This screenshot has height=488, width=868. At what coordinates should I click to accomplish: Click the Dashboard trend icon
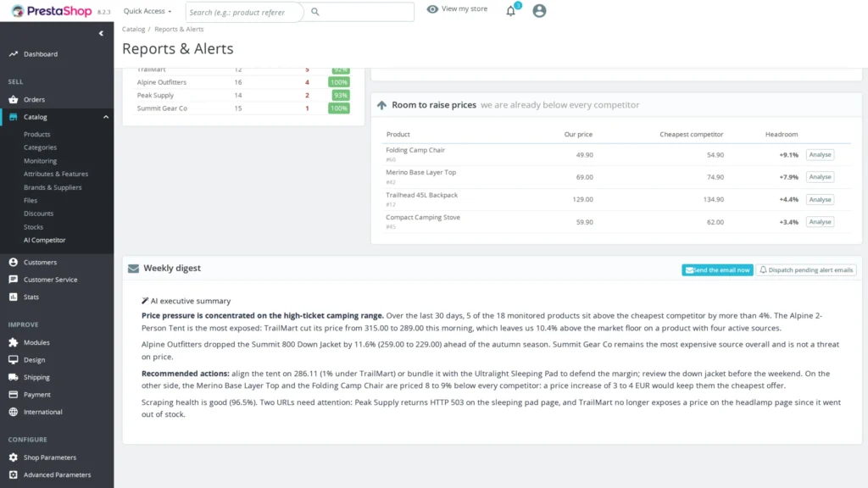coord(14,53)
